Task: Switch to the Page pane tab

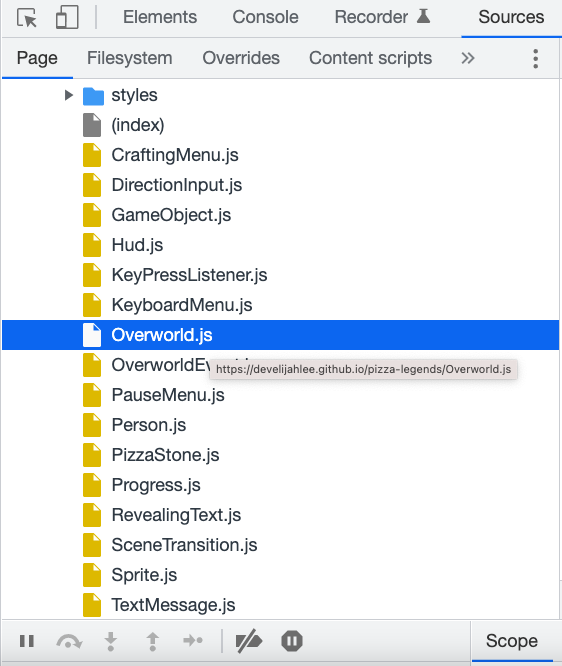Action: 37,58
